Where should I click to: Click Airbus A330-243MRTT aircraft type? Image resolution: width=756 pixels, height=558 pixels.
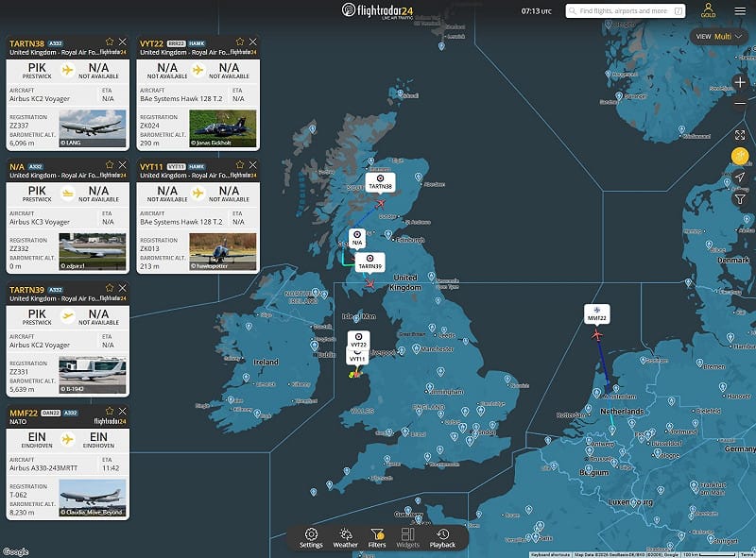[x=43, y=468]
